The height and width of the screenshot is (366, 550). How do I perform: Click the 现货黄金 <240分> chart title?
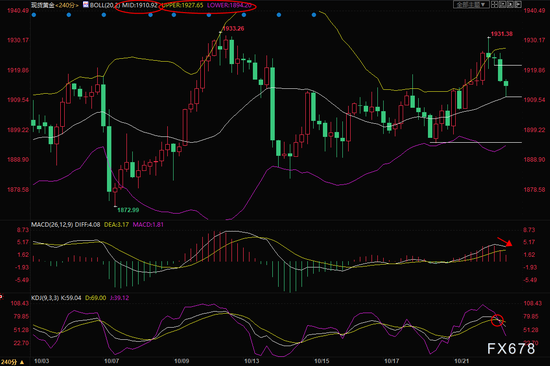(55, 5)
